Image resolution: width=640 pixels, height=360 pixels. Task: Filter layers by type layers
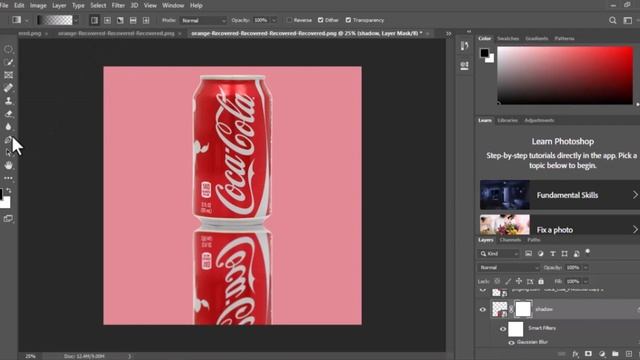click(553, 253)
